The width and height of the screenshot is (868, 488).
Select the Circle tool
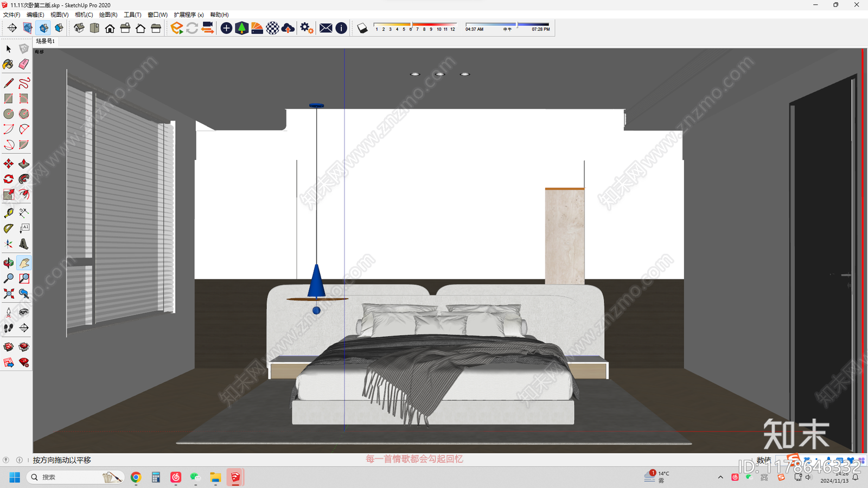[9, 114]
